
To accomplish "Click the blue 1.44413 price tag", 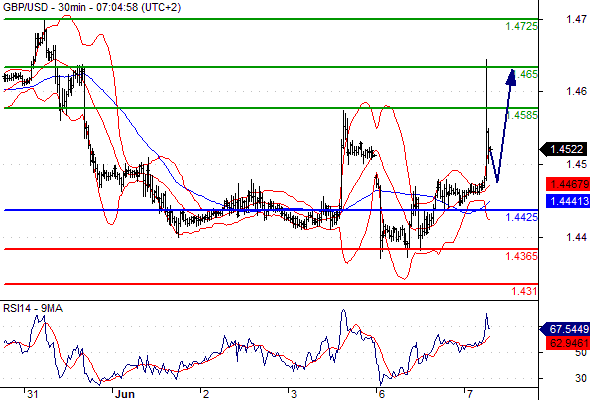I will (x=567, y=201).
